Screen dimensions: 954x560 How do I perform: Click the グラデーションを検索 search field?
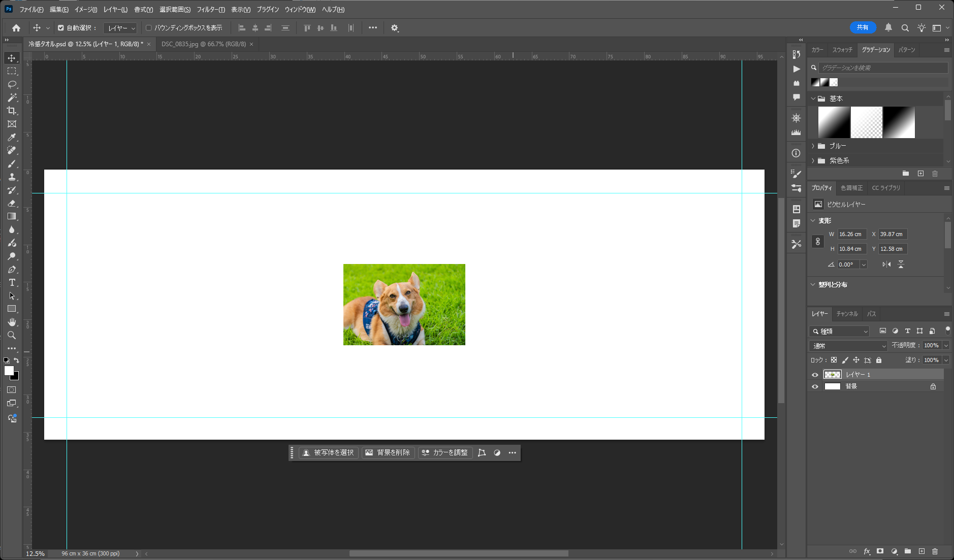point(883,68)
